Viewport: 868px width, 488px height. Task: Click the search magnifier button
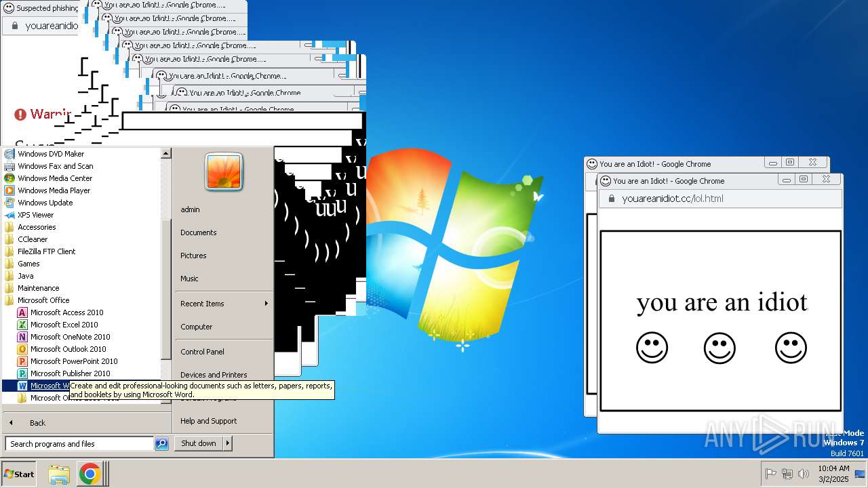(161, 444)
